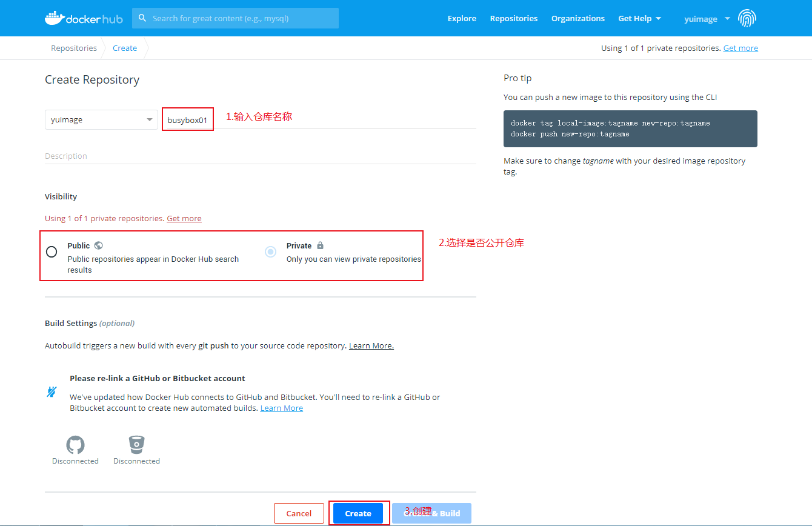Image resolution: width=812 pixels, height=526 pixels.
Task: Open the yuimage account menu
Action: coord(707,19)
